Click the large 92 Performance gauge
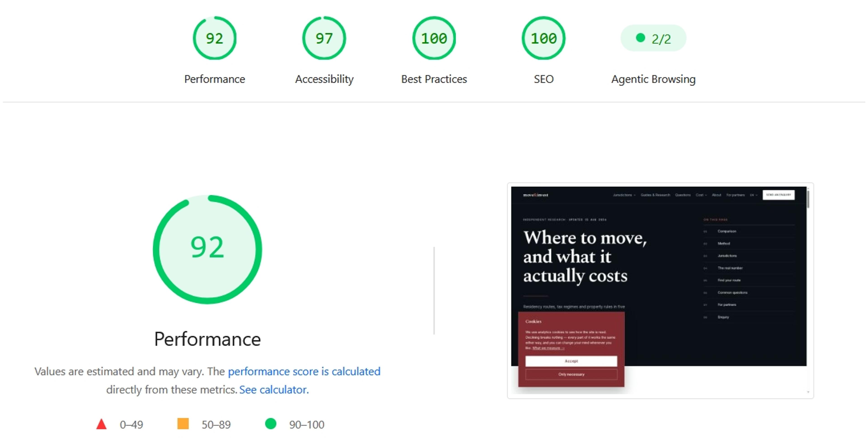The height and width of the screenshot is (441, 868). point(207,249)
